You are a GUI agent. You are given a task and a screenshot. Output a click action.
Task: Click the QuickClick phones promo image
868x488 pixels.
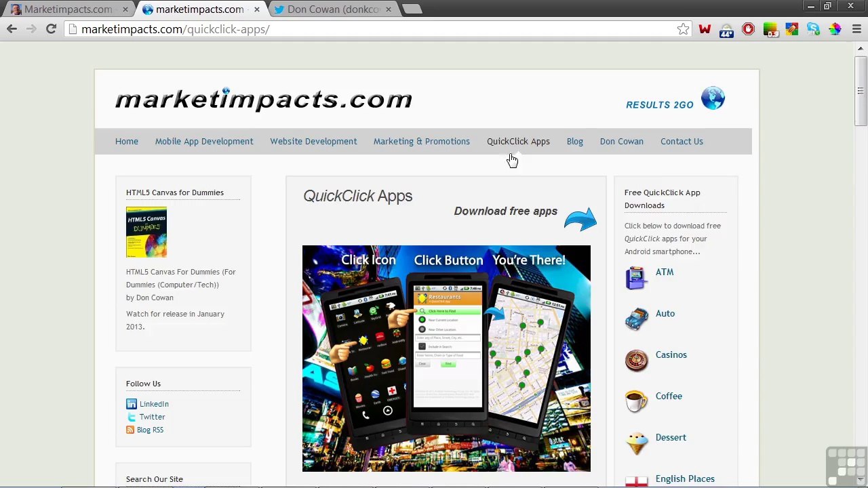coord(446,359)
